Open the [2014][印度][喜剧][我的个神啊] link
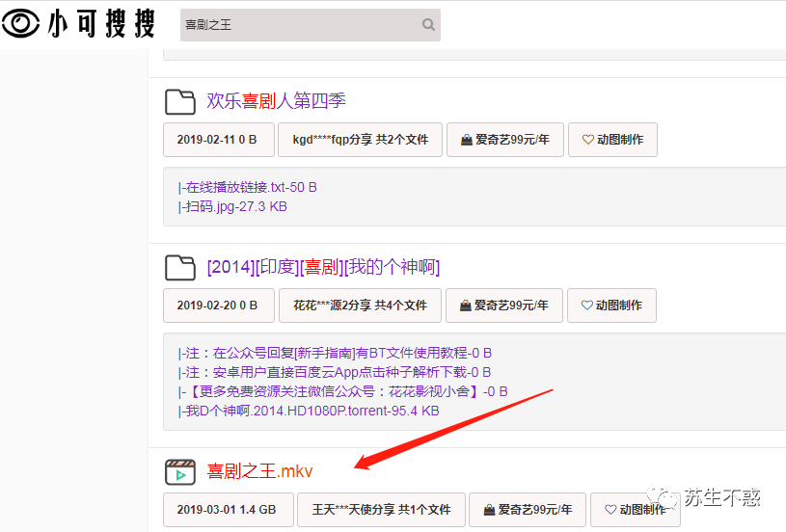The image size is (786, 532). pos(323,267)
